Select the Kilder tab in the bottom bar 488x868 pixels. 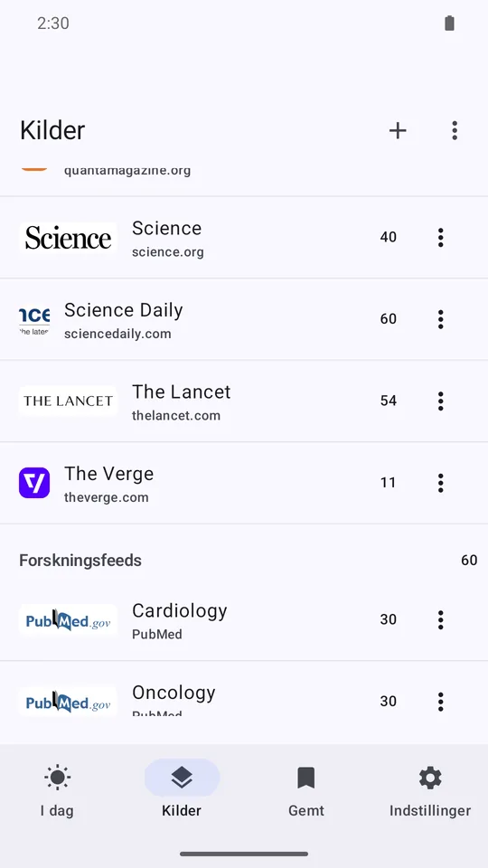182,790
